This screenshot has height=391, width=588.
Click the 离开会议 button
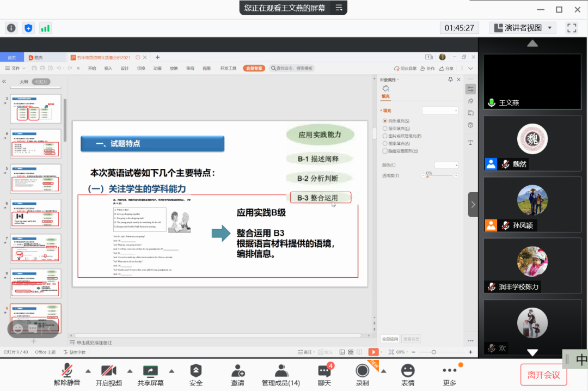[x=543, y=375]
